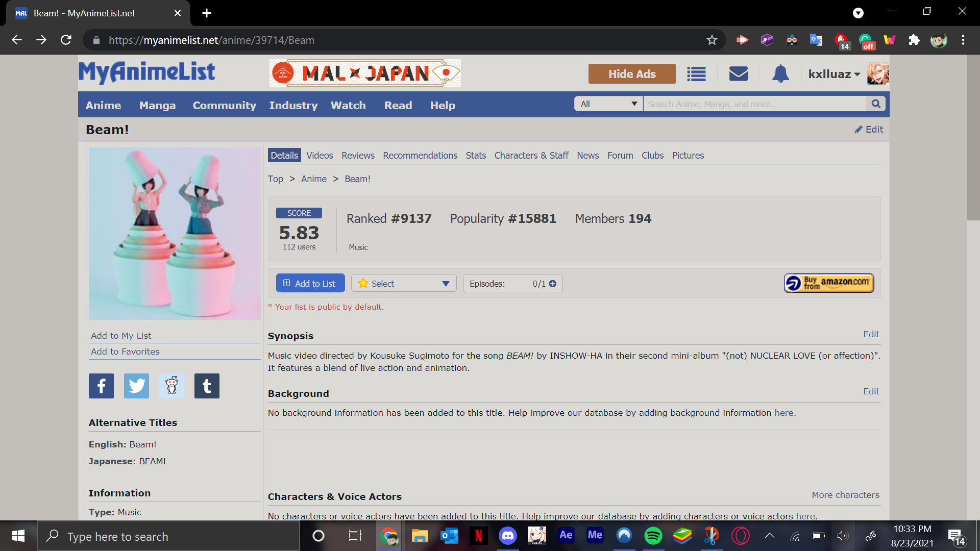Open the messages envelope icon
980x551 pixels.
tap(738, 74)
